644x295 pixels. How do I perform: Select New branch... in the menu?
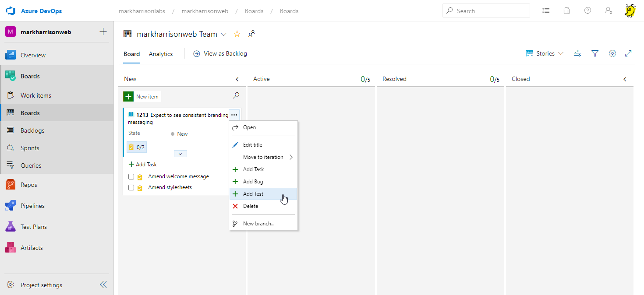[x=258, y=224]
